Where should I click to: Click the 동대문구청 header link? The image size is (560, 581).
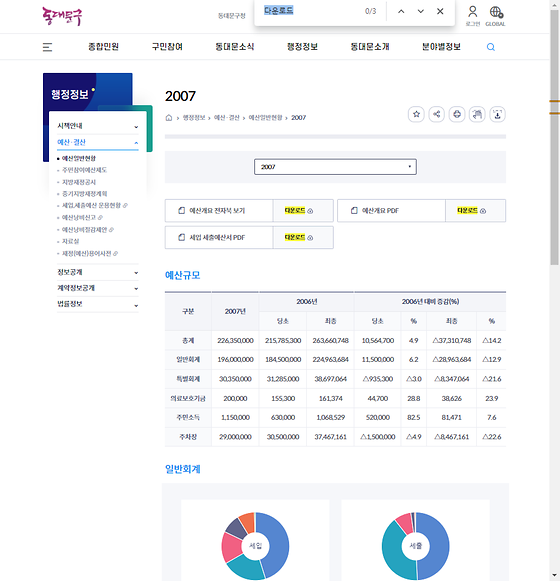[232, 16]
